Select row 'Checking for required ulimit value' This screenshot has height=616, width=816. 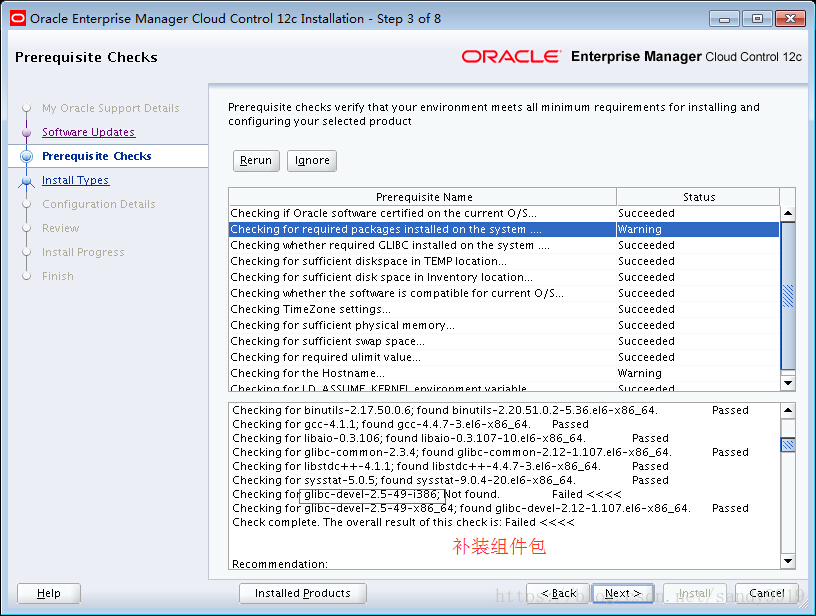(504, 357)
